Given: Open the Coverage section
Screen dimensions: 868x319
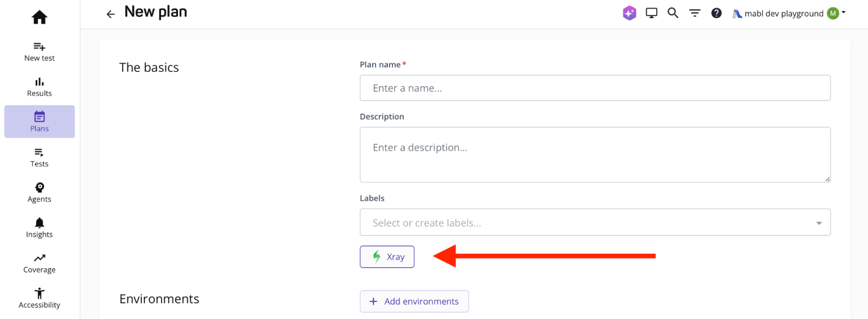Looking at the screenshot, I should (40, 263).
